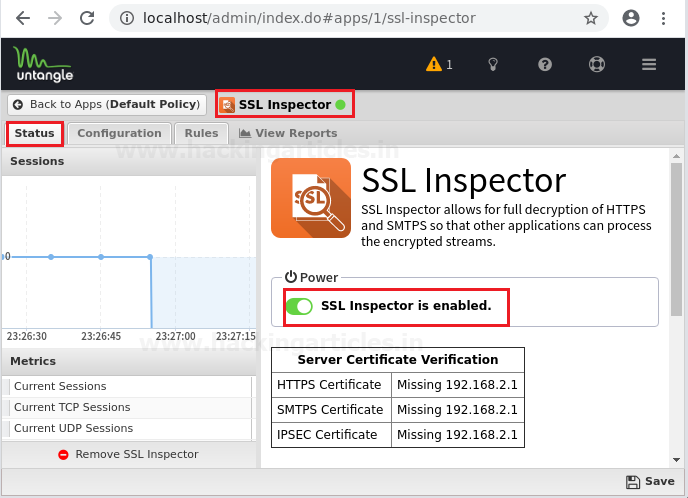The height and width of the screenshot is (498, 688).
Task: Click the small SSL Inspector header icon
Action: 227,105
